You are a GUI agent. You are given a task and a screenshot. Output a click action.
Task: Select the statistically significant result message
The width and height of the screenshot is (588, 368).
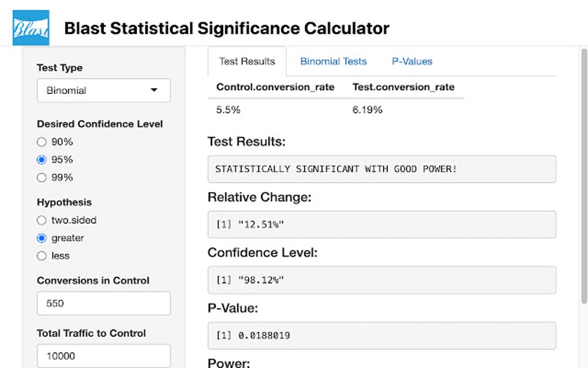(382, 169)
